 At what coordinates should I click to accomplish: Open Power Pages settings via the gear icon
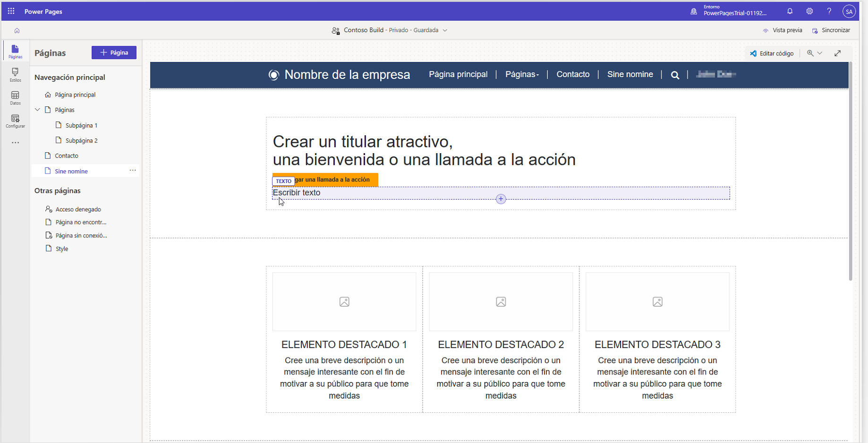click(809, 11)
